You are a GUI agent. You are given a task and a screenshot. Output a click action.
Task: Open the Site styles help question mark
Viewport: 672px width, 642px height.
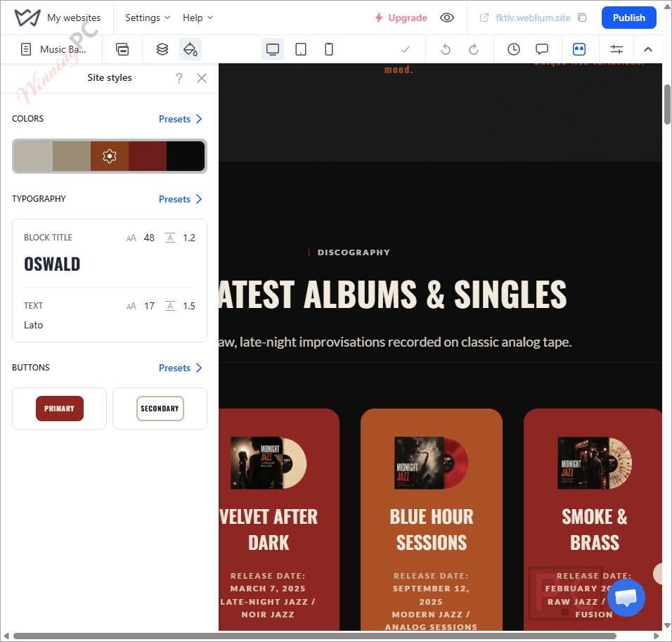(x=179, y=78)
